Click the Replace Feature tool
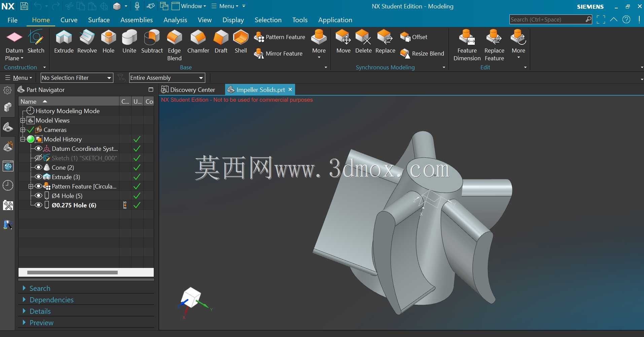The width and height of the screenshot is (644, 337). click(494, 45)
